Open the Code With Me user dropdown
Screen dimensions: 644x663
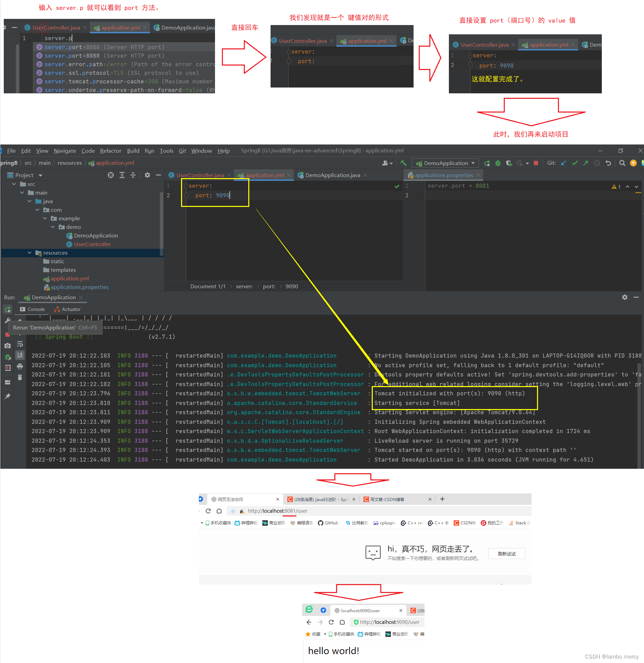coord(387,163)
